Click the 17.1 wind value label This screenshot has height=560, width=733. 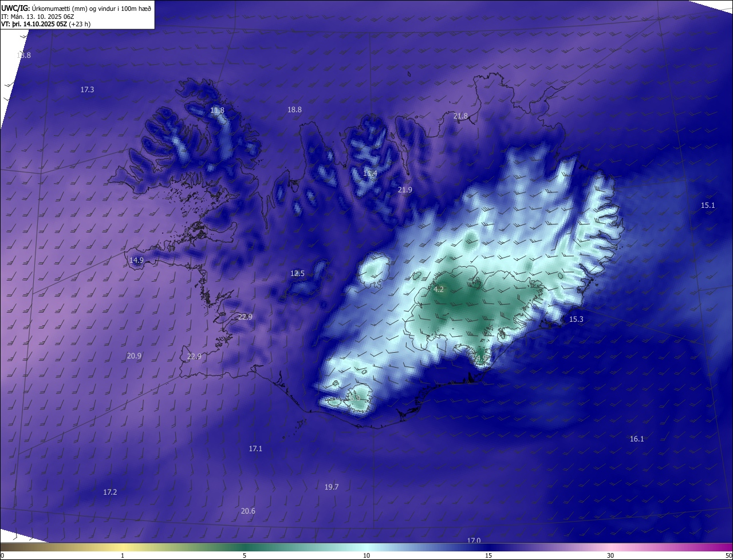pos(255,449)
